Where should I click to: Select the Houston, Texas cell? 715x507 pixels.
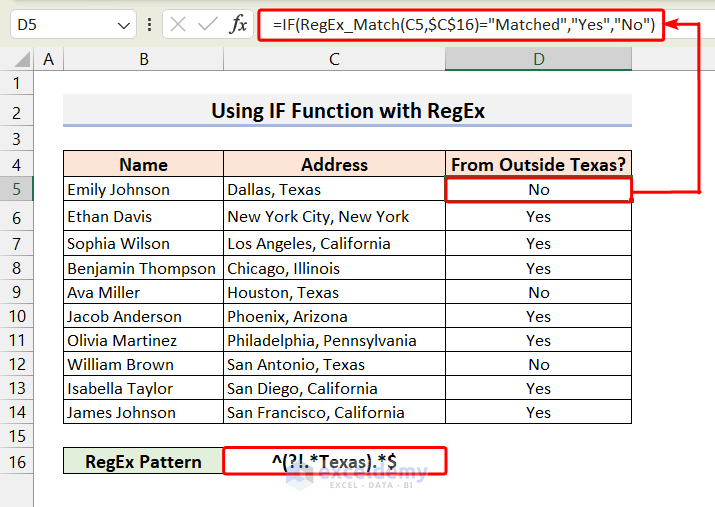[x=334, y=292]
